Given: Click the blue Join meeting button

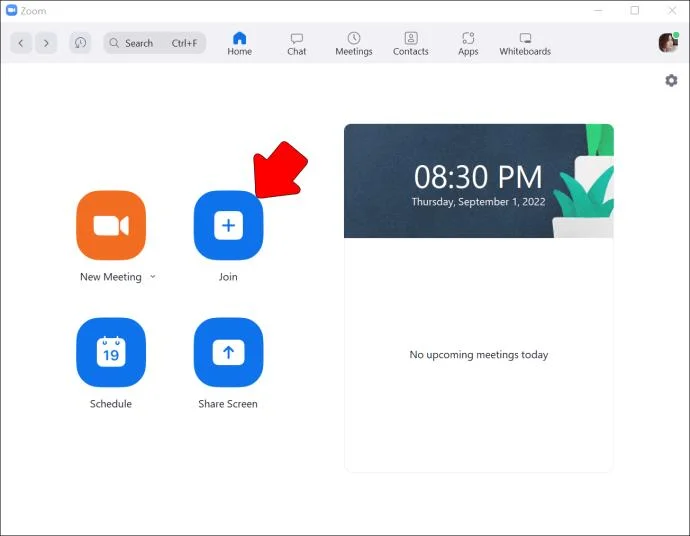Looking at the screenshot, I should pos(228,225).
